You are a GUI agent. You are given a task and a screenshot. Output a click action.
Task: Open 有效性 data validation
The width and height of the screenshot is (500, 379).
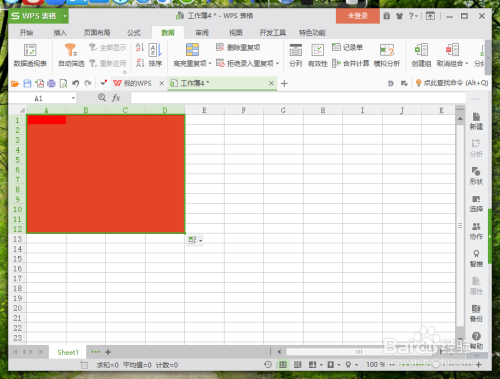317,55
